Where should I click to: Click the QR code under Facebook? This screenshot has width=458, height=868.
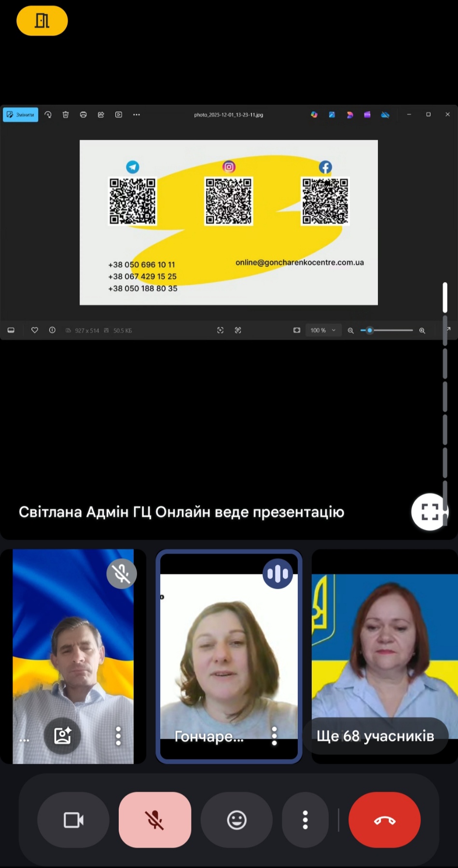pyautogui.click(x=325, y=201)
